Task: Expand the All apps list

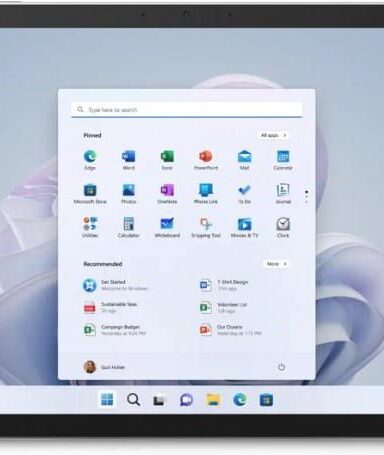Action: [x=273, y=135]
